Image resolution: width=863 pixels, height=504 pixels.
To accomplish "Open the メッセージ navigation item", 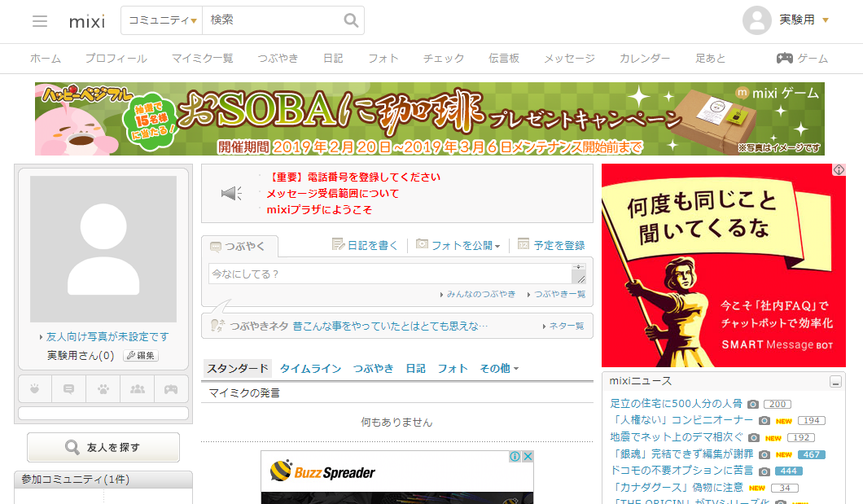I will (570, 59).
